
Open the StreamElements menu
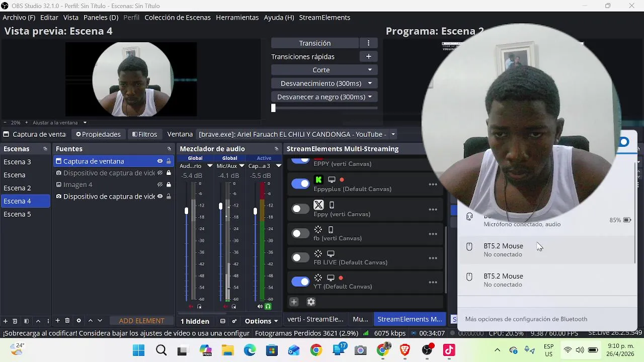pos(325,17)
